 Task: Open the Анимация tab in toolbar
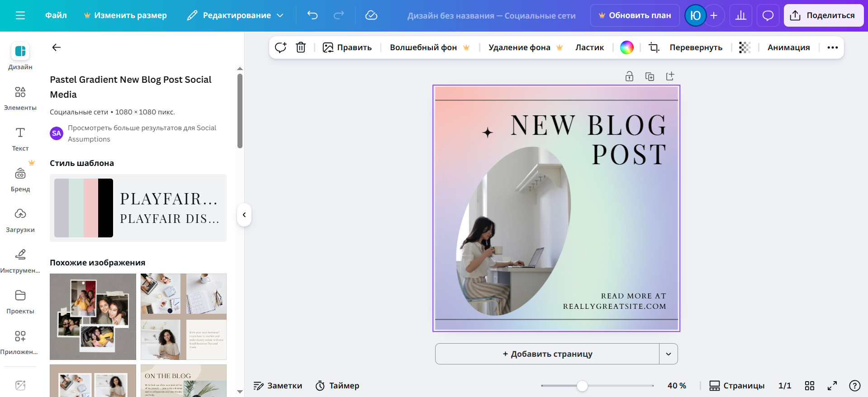click(788, 47)
